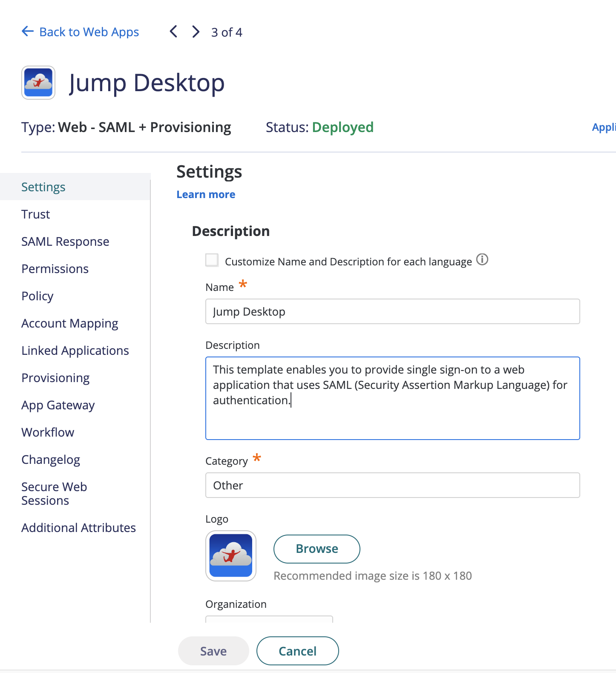Click the '3 of 4' page counter

click(227, 32)
